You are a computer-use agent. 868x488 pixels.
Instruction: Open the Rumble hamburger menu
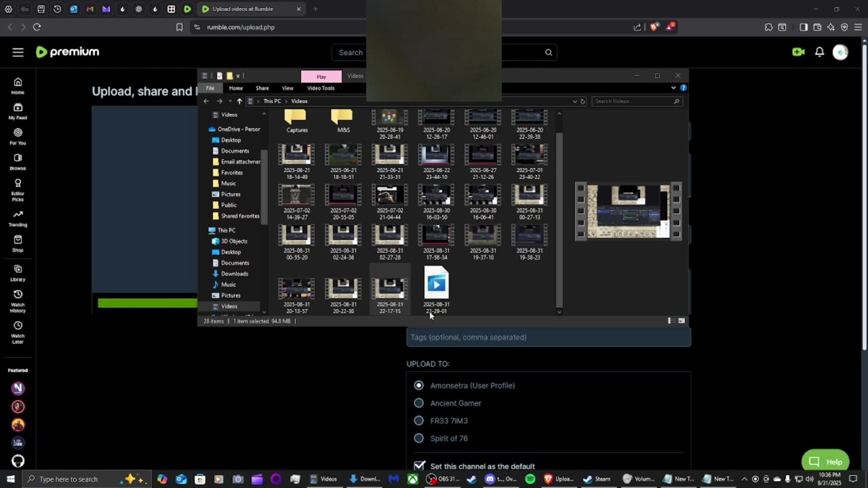[x=18, y=52]
